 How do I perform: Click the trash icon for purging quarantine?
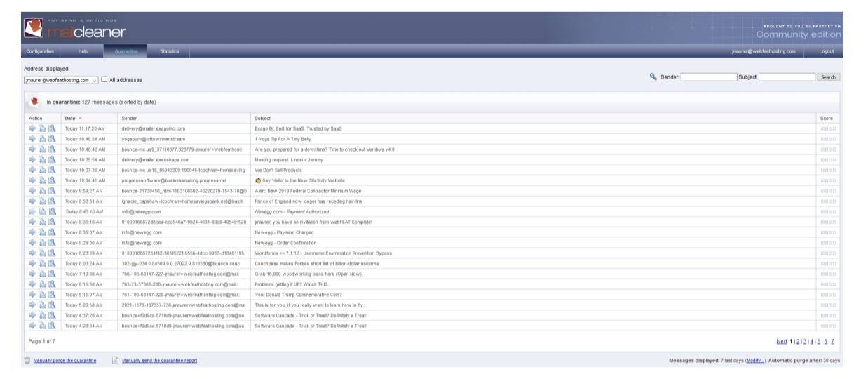[27, 361]
